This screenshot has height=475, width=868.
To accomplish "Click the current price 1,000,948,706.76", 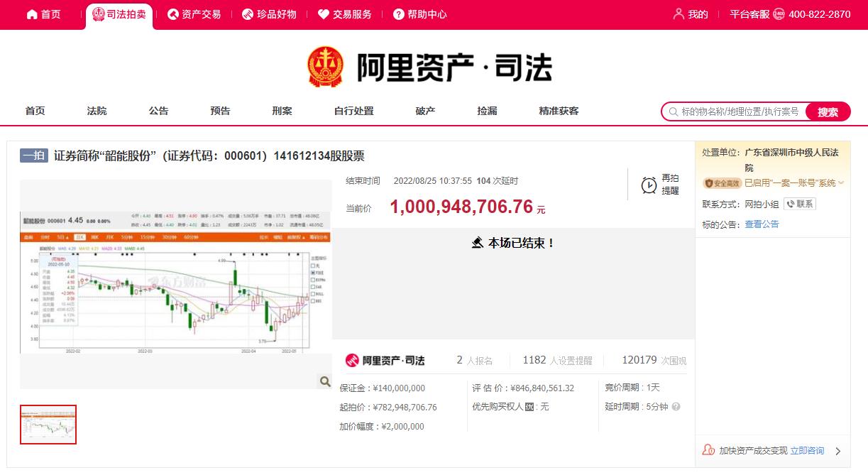I will (x=461, y=207).
